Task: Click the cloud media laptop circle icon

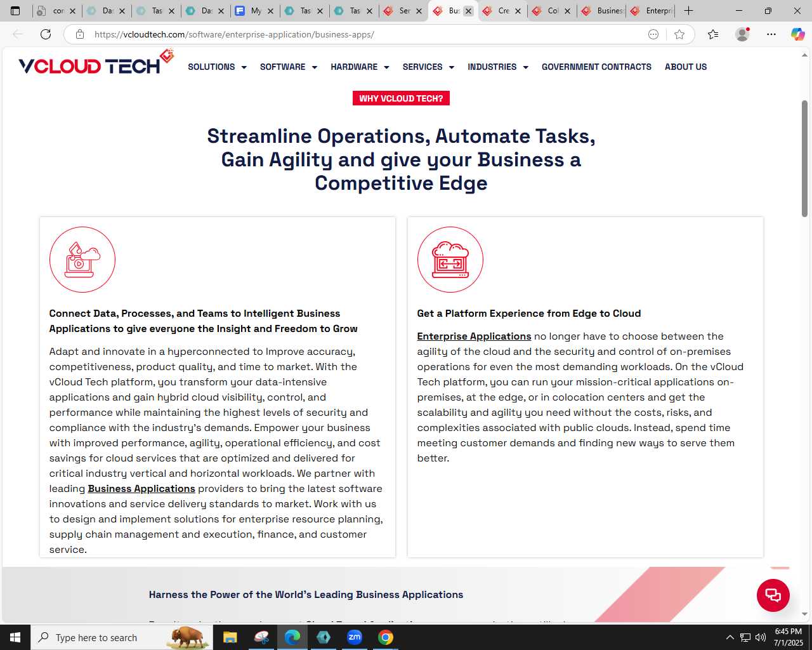Action: (x=82, y=260)
